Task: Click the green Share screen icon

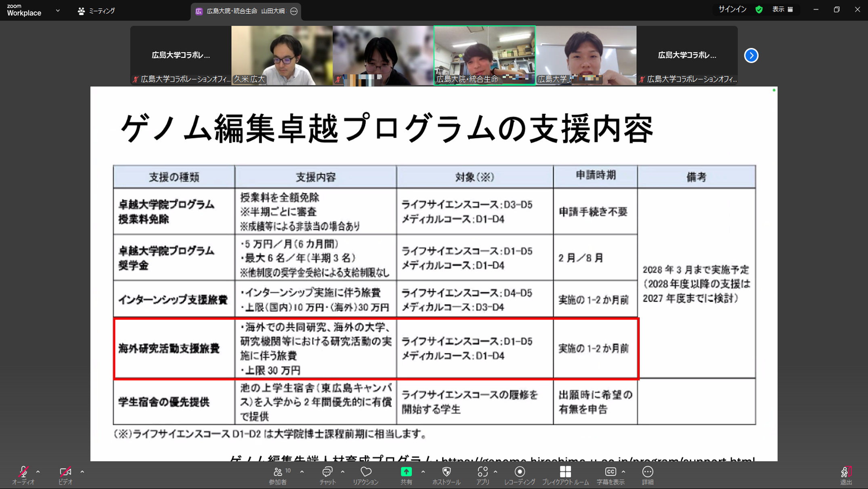Action: click(406, 472)
